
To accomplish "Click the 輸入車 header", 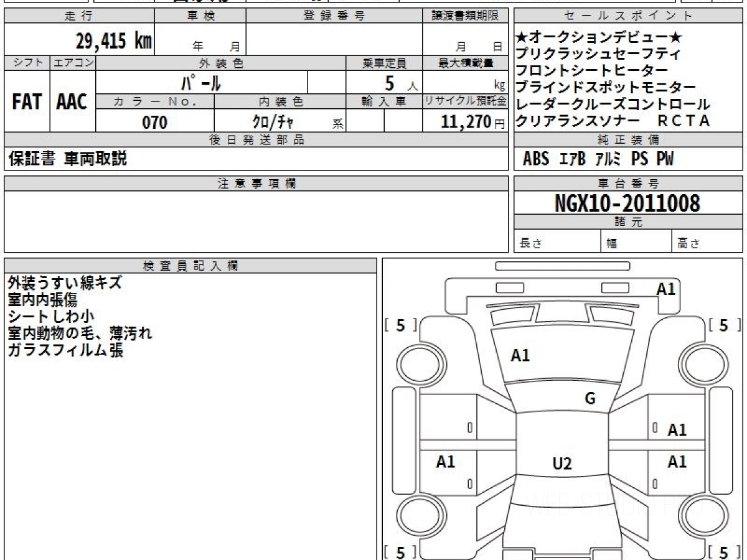I will pyautogui.click(x=384, y=101).
